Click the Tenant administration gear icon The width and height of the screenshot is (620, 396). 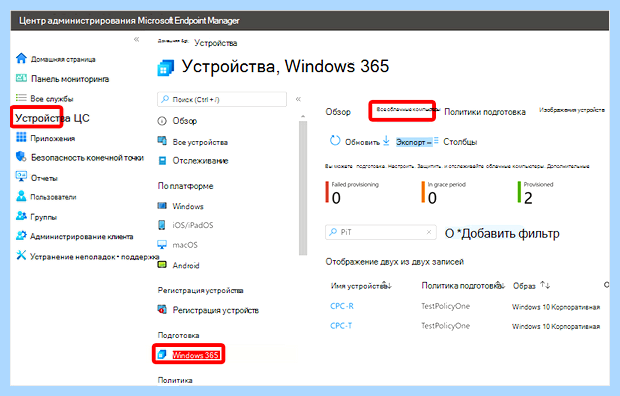pyautogui.click(x=21, y=235)
